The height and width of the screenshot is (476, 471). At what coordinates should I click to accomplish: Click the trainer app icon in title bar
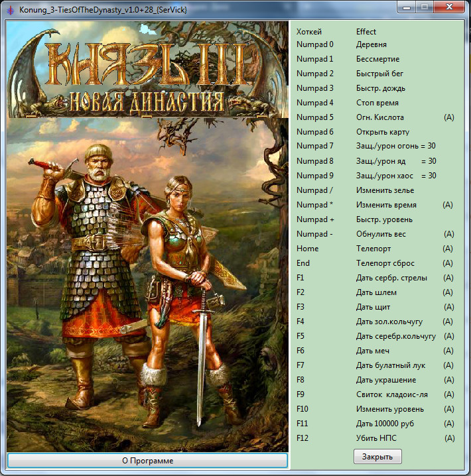click(x=11, y=11)
